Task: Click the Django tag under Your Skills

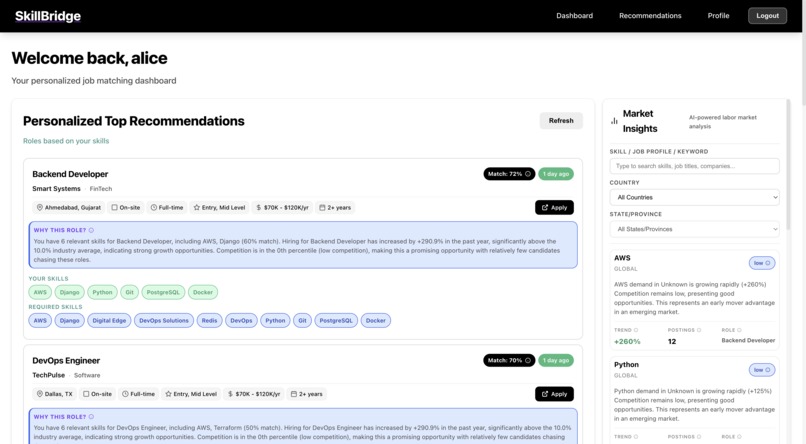Action: (x=69, y=292)
